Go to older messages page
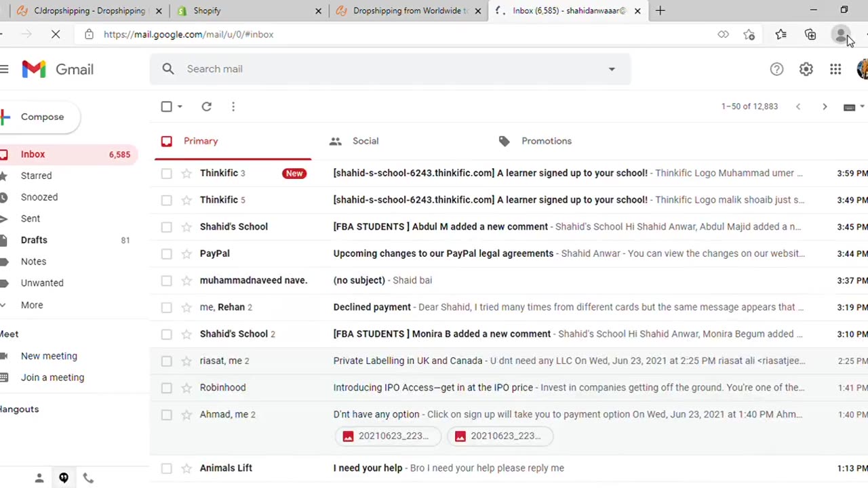The image size is (868, 488). (825, 106)
